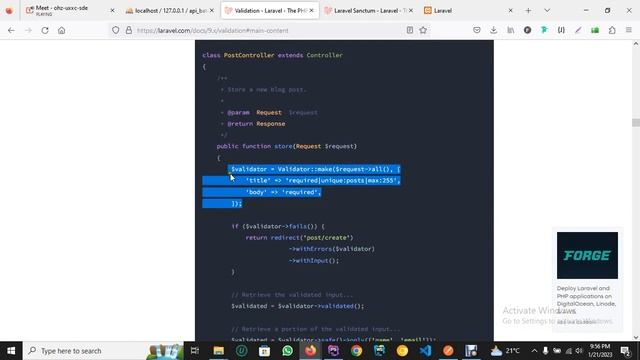This screenshot has width=640, height=360.
Task: Open Visual Studio Code from taskbar
Action: click(x=425, y=351)
